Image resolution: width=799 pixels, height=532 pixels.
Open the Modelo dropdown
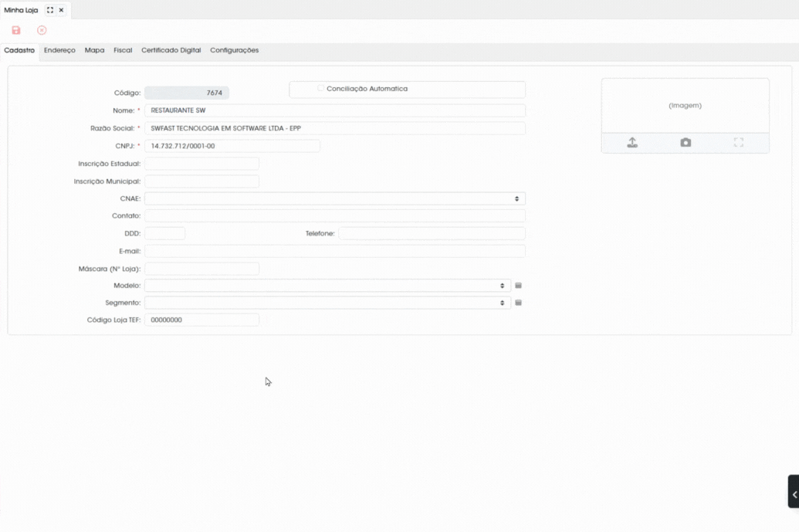[x=327, y=286]
